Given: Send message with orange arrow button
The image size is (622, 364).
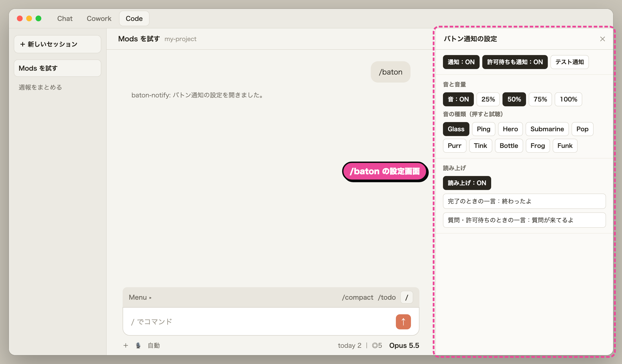Looking at the screenshot, I should click(x=403, y=322).
